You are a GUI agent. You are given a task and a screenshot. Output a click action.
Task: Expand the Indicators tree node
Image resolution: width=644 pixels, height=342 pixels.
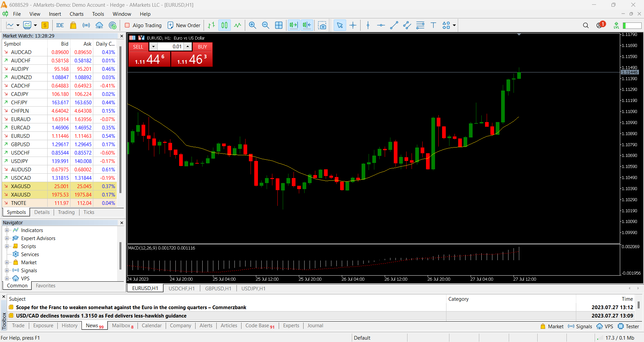pyautogui.click(x=7, y=230)
